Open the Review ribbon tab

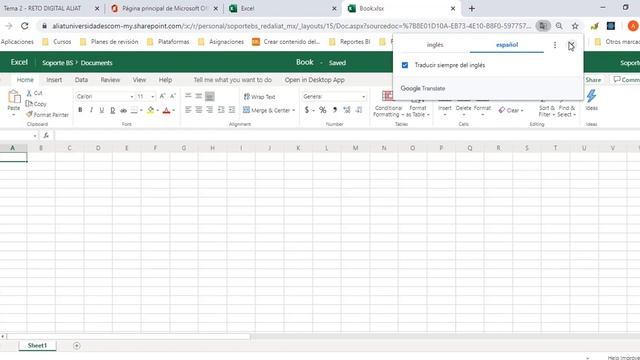(110, 80)
